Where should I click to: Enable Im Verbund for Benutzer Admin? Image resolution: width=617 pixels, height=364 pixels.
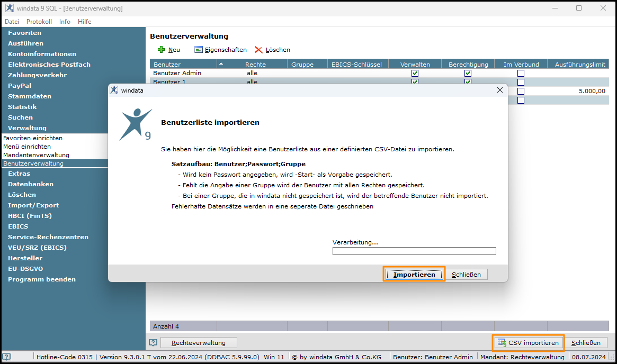click(521, 73)
